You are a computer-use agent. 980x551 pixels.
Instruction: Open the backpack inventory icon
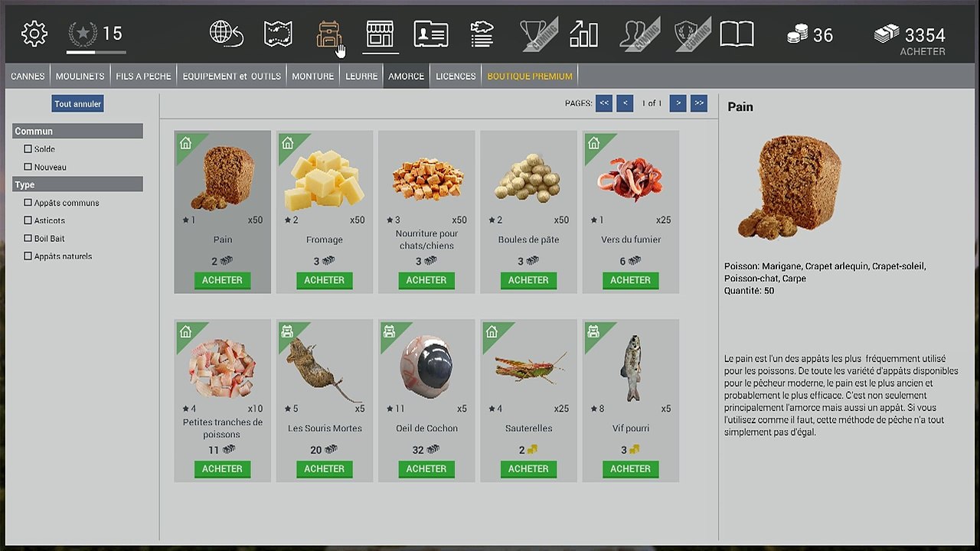(x=328, y=34)
